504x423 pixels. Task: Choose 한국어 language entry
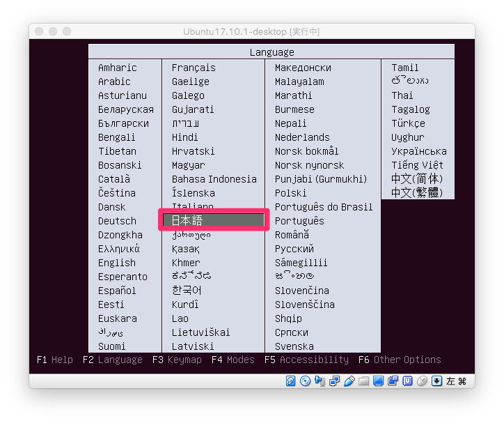[x=187, y=290]
